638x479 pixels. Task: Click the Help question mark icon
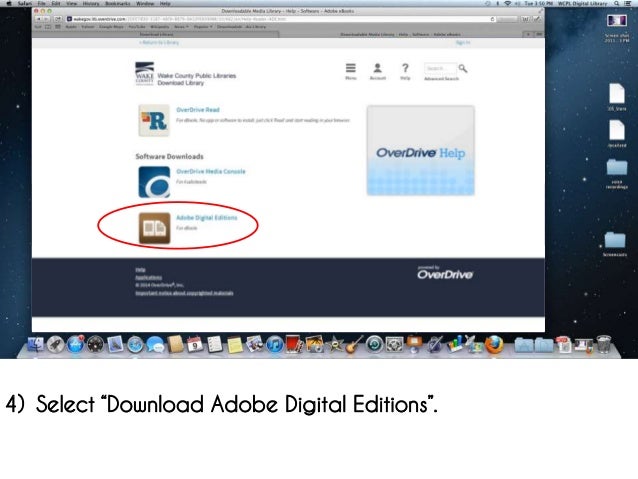coord(405,68)
